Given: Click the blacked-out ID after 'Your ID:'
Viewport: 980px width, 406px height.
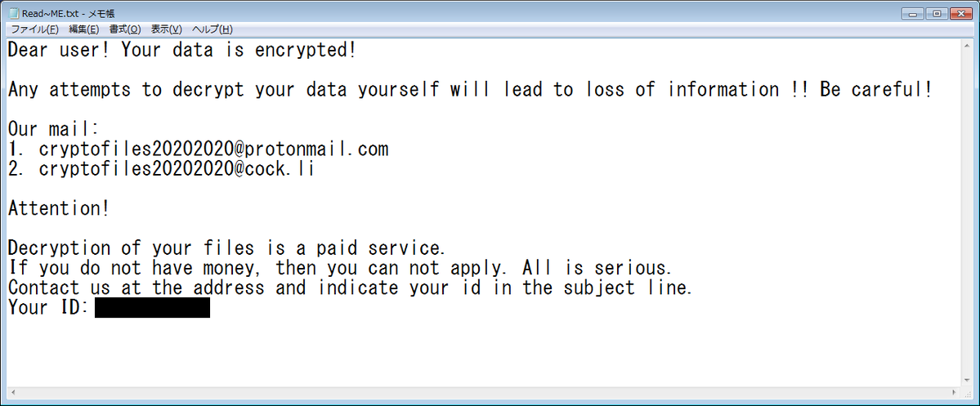Looking at the screenshot, I should point(152,308).
